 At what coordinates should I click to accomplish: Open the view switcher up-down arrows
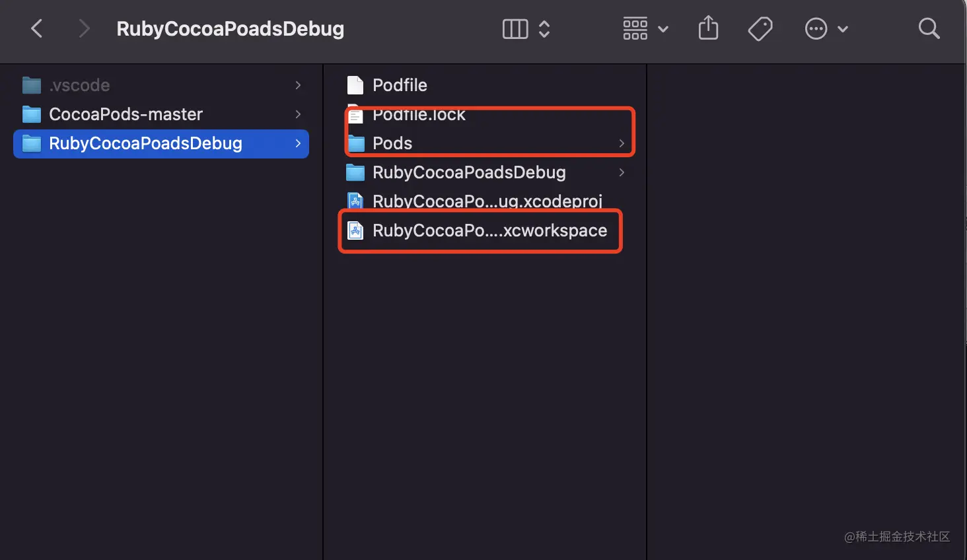(544, 28)
